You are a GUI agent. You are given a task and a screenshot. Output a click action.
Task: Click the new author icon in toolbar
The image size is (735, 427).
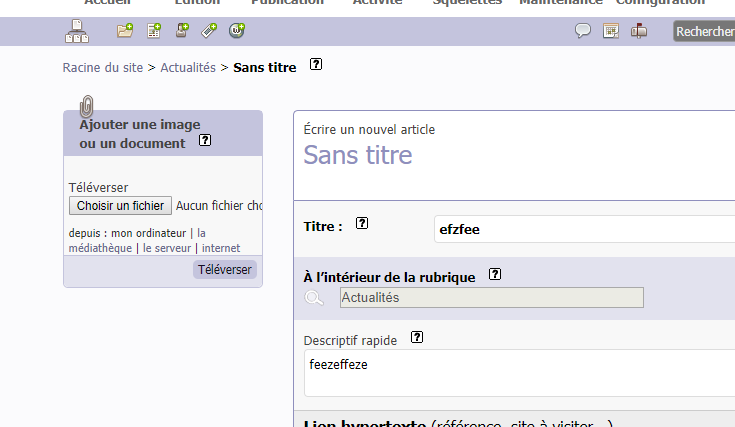(x=182, y=31)
